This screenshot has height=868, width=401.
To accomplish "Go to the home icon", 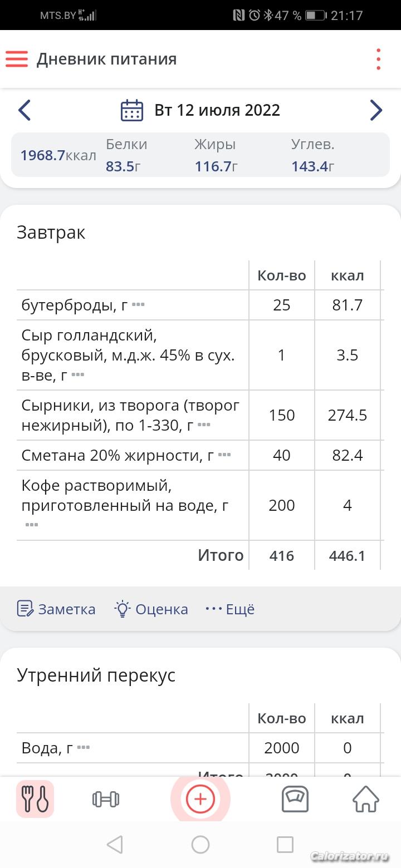I will tap(366, 800).
